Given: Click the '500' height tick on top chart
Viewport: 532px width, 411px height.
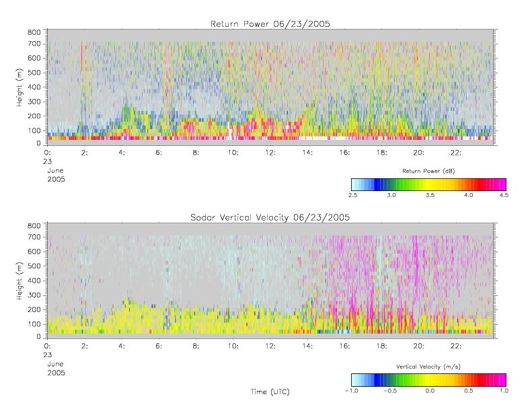Looking at the screenshot, I should pos(34,73).
